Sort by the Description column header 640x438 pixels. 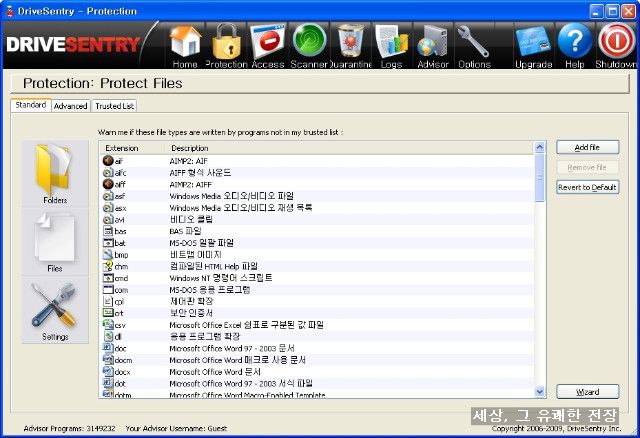350,148
